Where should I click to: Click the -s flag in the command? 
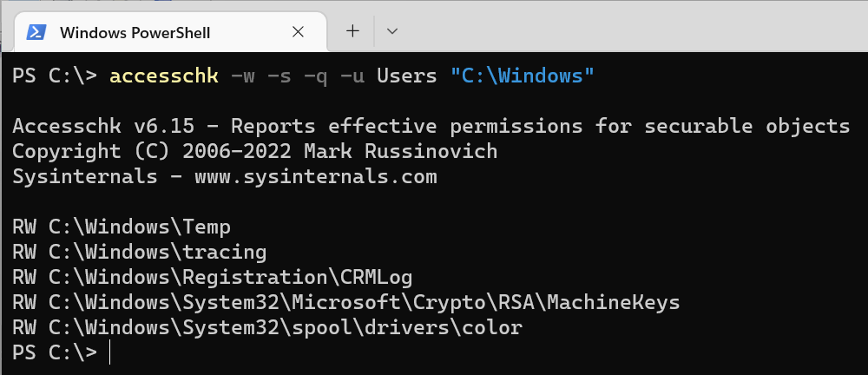[279, 76]
